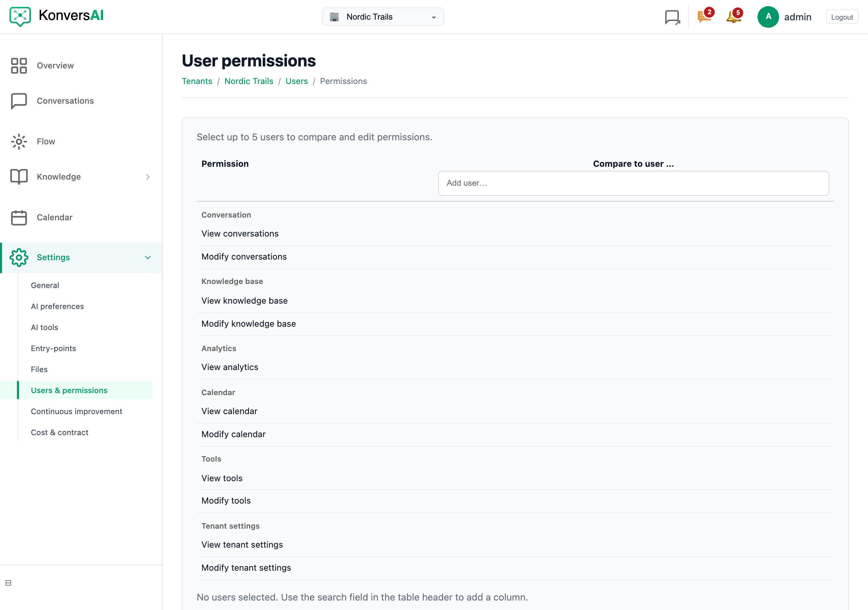This screenshot has width=868, height=610.
Task: Log out using the Logout button
Action: pos(842,17)
